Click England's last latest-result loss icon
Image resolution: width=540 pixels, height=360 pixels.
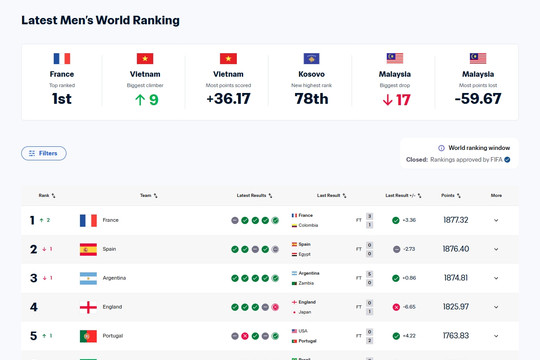click(x=275, y=307)
